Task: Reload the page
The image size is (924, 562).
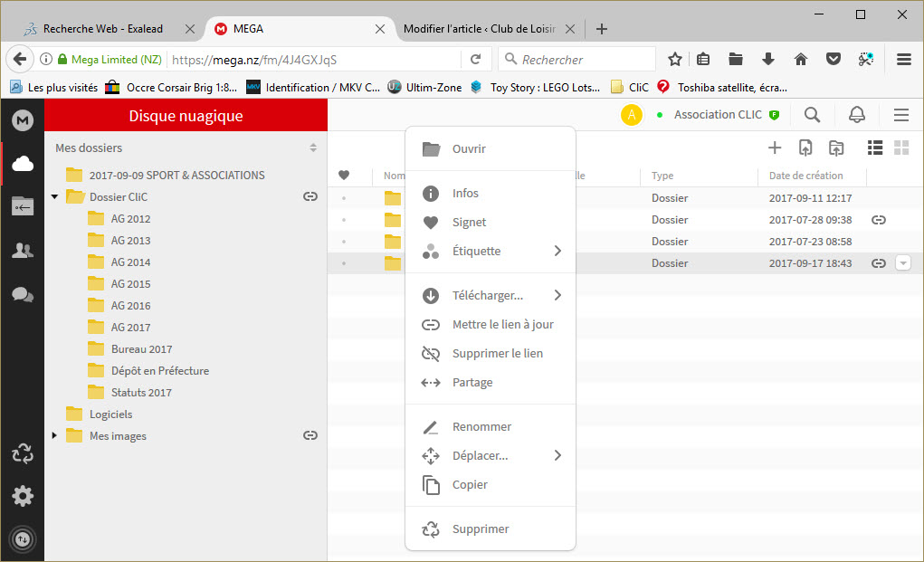Action: [x=475, y=59]
